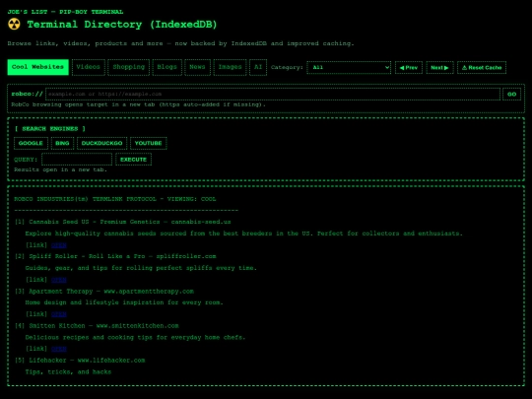The image size is (532, 399).
Task: Focus the robco:// URL input field
Action: [x=273, y=94]
